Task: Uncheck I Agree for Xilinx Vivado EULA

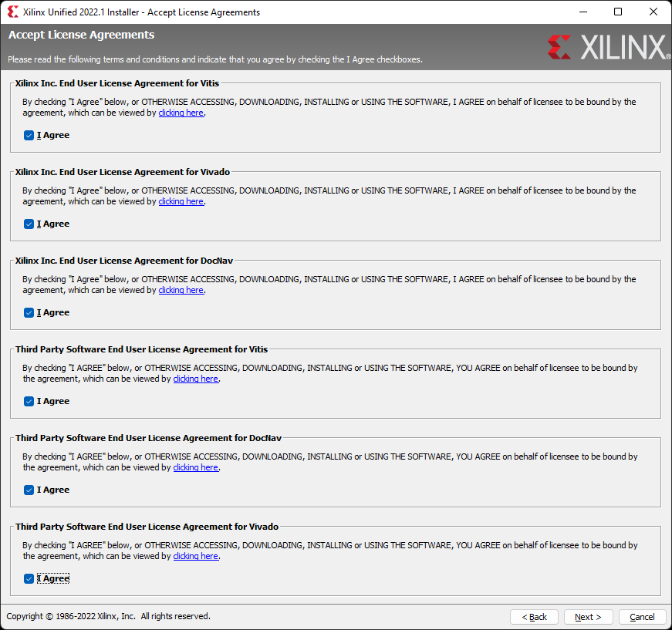Action: [x=29, y=224]
